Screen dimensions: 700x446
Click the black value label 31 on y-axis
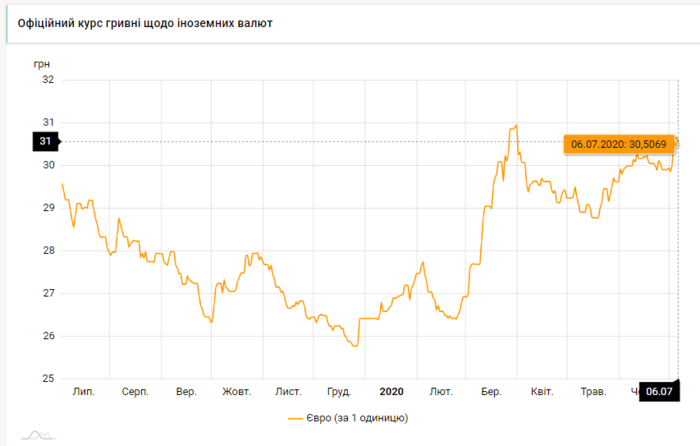click(x=45, y=142)
